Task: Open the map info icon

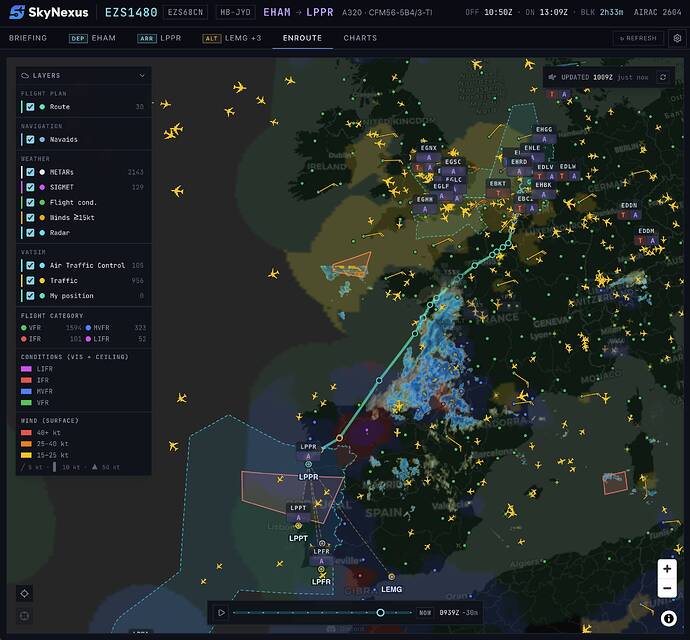Action: click(x=668, y=618)
